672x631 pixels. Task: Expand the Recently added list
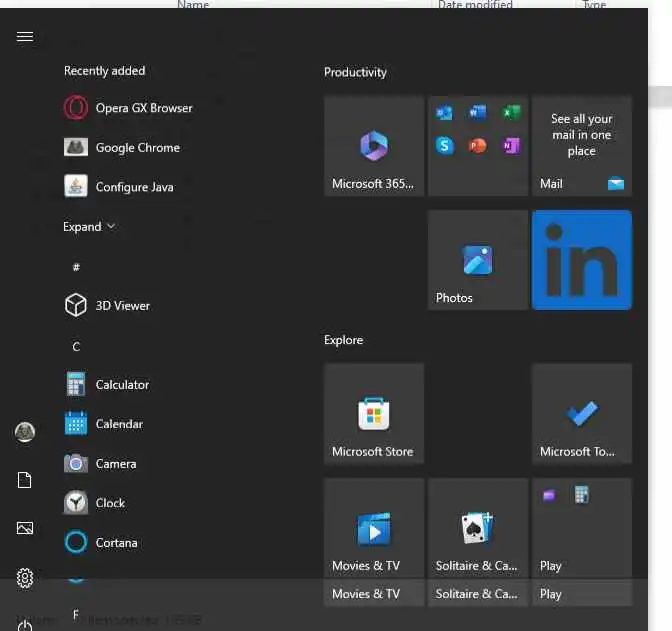(x=89, y=226)
